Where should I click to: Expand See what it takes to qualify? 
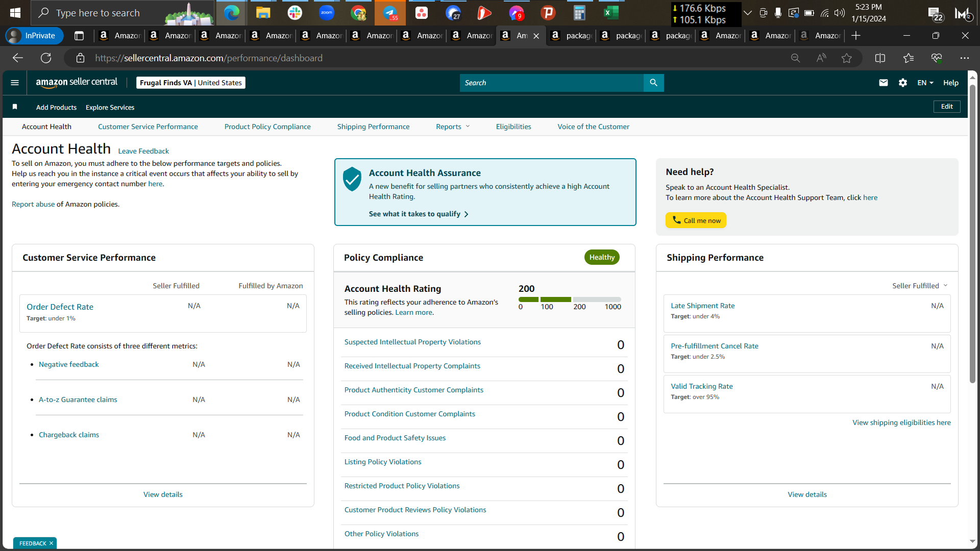pos(419,214)
